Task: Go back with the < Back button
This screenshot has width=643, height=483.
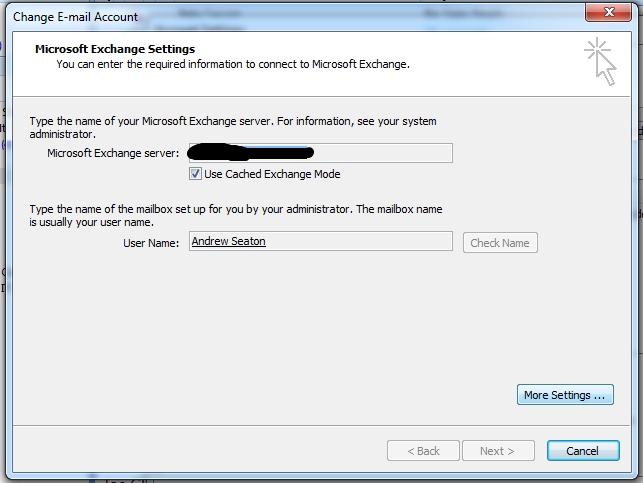Action: pyautogui.click(x=423, y=451)
